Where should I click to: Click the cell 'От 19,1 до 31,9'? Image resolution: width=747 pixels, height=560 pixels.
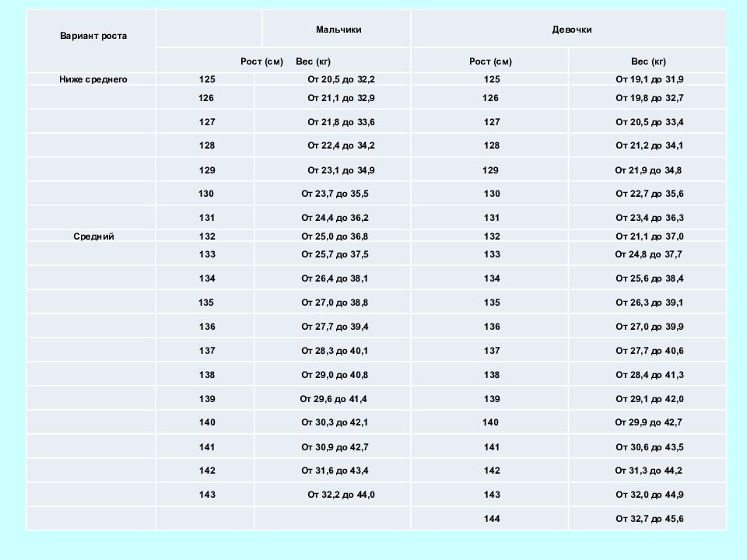(649, 79)
